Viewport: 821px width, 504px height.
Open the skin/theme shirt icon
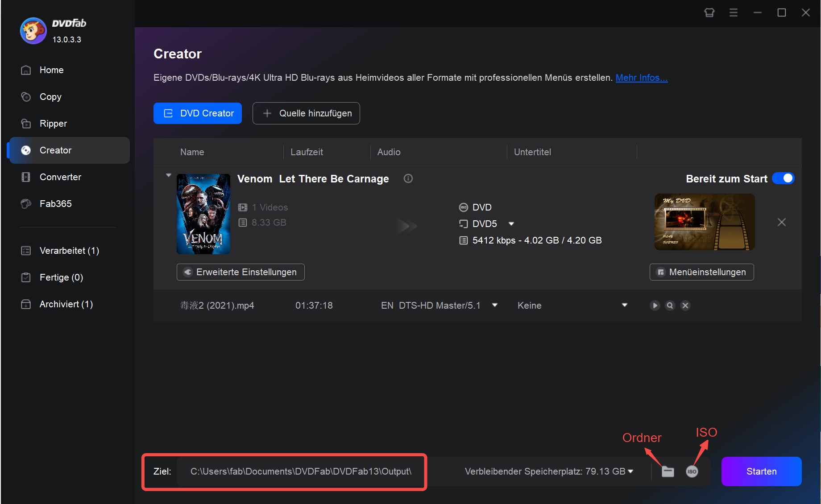[709, 12]
